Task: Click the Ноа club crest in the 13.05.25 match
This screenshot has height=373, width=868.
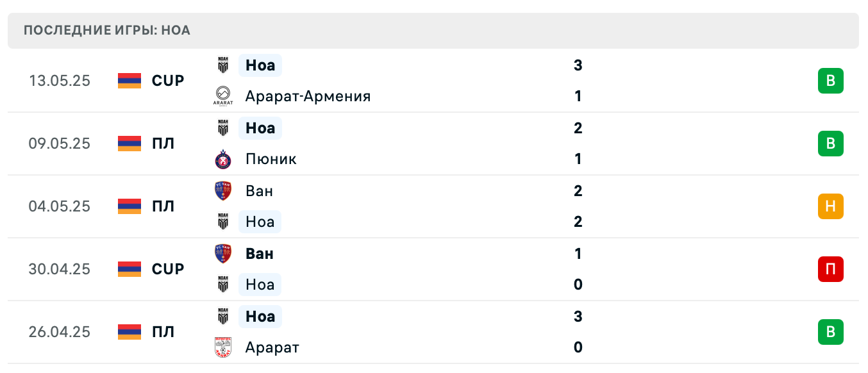Action: tap(223, 65)
